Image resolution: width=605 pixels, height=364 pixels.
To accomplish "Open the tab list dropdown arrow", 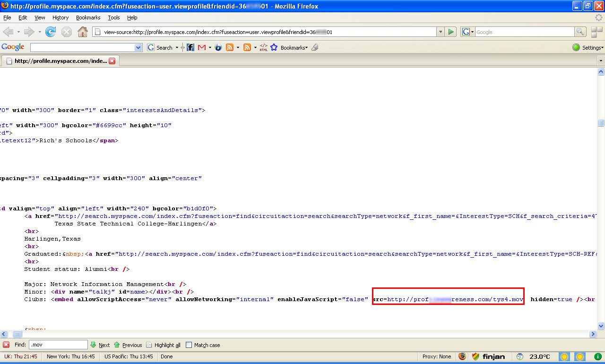I will click(601, 61).
